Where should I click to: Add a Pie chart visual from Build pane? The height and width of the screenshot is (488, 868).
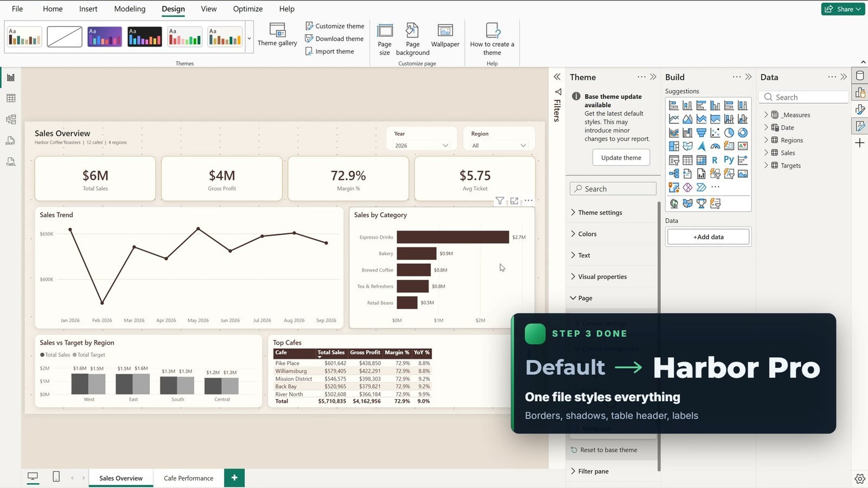(729, 132)
